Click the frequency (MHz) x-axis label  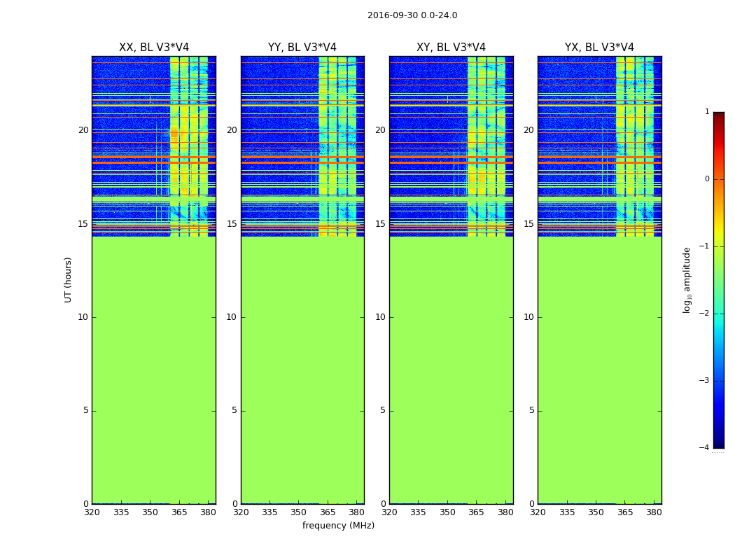338,526
